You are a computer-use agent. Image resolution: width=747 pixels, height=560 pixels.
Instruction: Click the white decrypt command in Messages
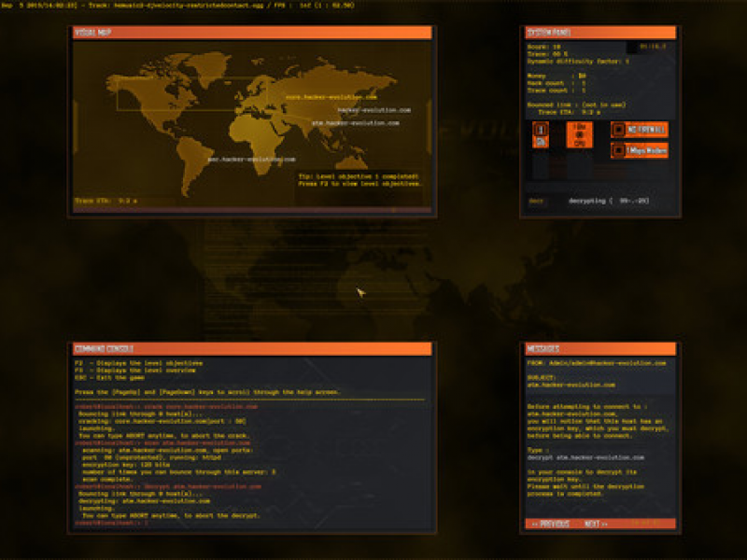pyautogui.click(x=585, y=457)
